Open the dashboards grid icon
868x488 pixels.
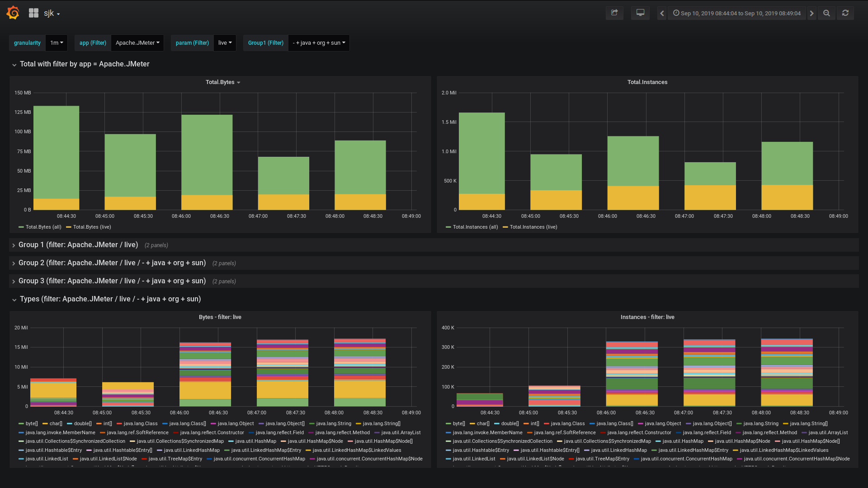point(33,13)
